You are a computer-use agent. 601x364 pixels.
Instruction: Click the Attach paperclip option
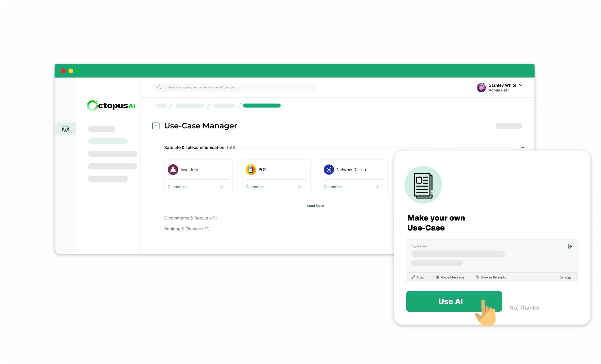(419, 277)
